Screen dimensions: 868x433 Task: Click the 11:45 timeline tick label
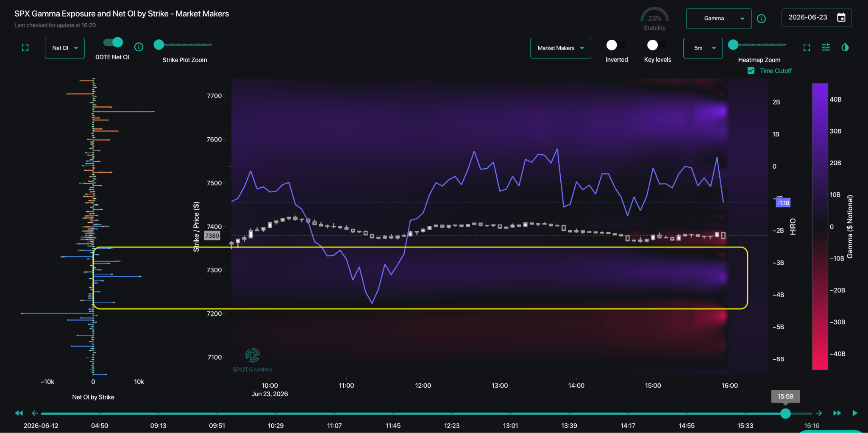pos(393,425)
